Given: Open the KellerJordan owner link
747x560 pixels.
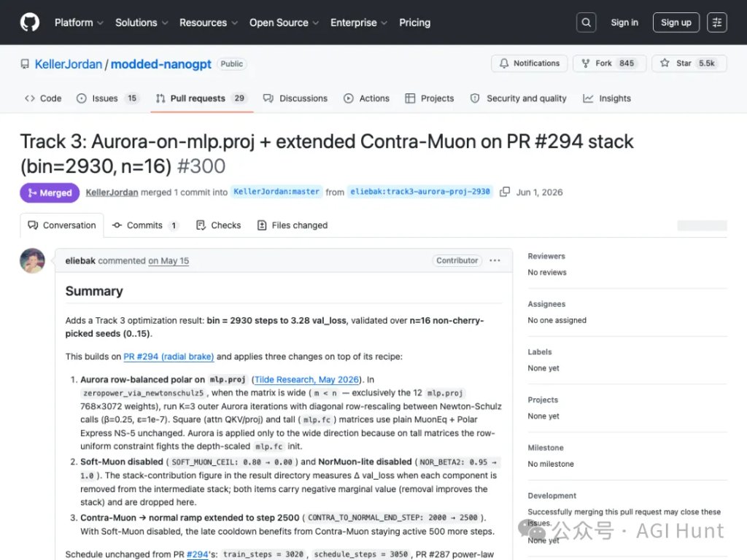Looking at the screenshot, I should click(69, 64).
